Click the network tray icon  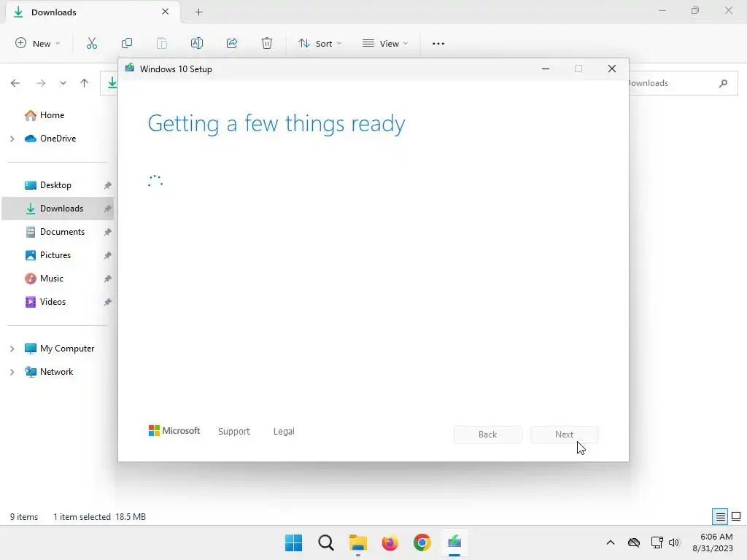[657, 542]
